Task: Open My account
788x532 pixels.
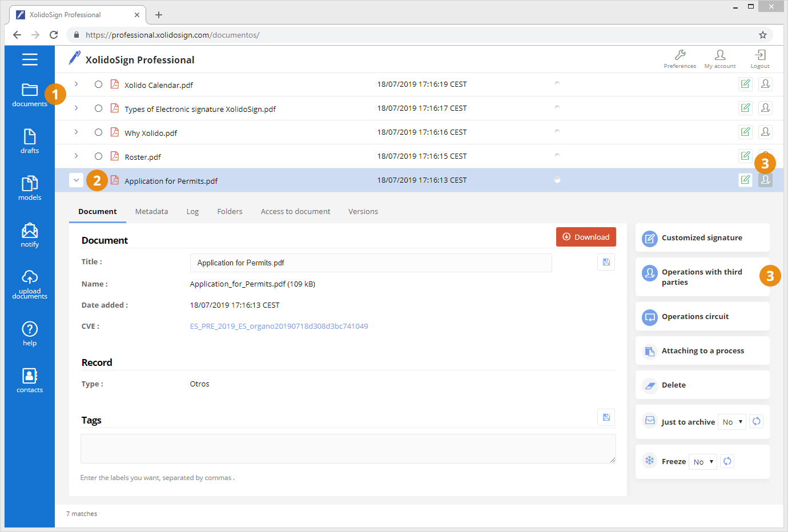Action: [x=720, y=59]
